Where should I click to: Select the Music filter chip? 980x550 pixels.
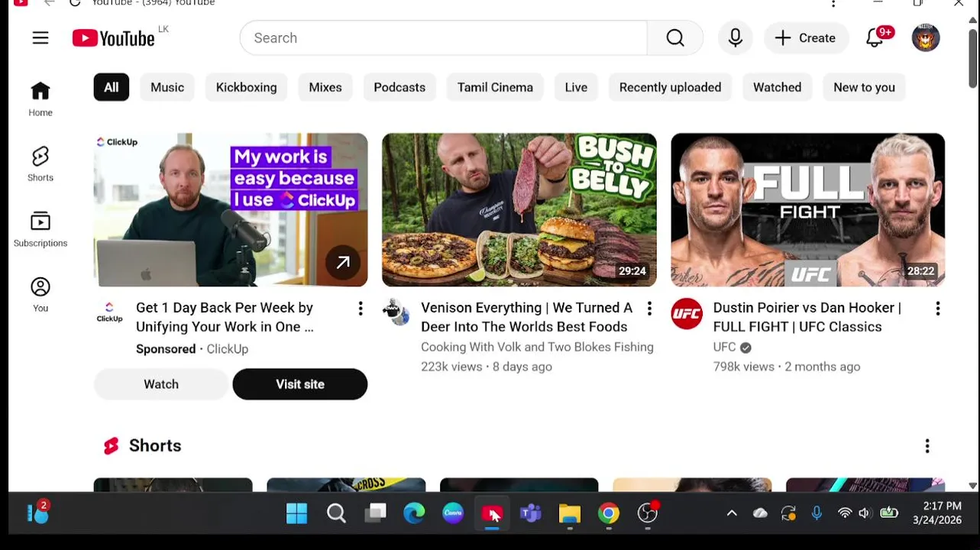coord(167,87)
